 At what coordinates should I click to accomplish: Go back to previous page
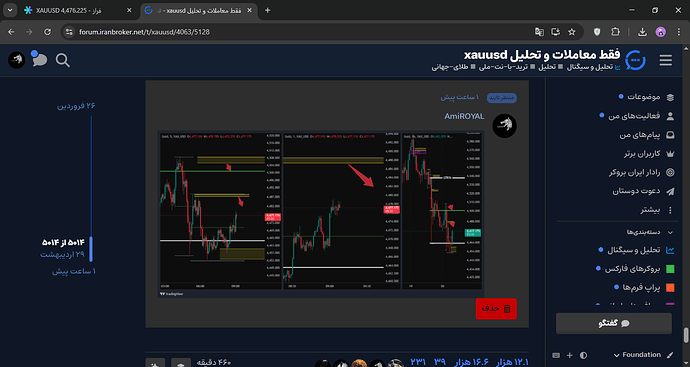pyautogui.click(x=11, y=32)
